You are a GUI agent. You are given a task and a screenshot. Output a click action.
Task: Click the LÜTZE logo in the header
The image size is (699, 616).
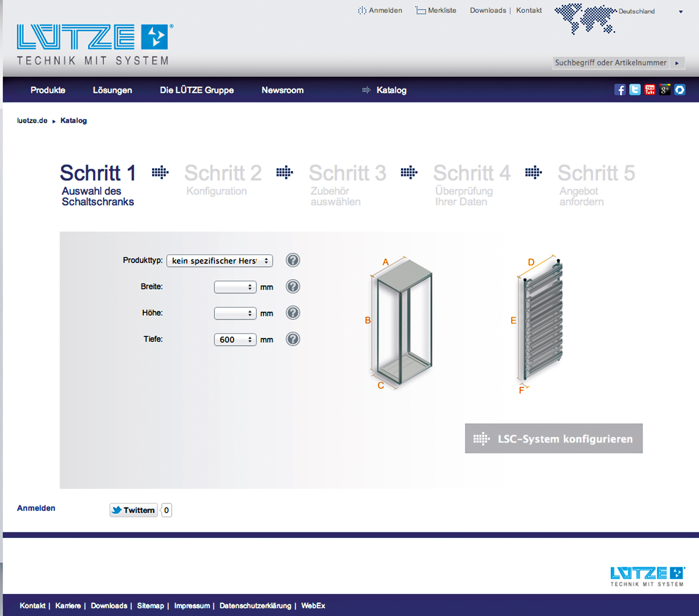(x=95, y=44)
